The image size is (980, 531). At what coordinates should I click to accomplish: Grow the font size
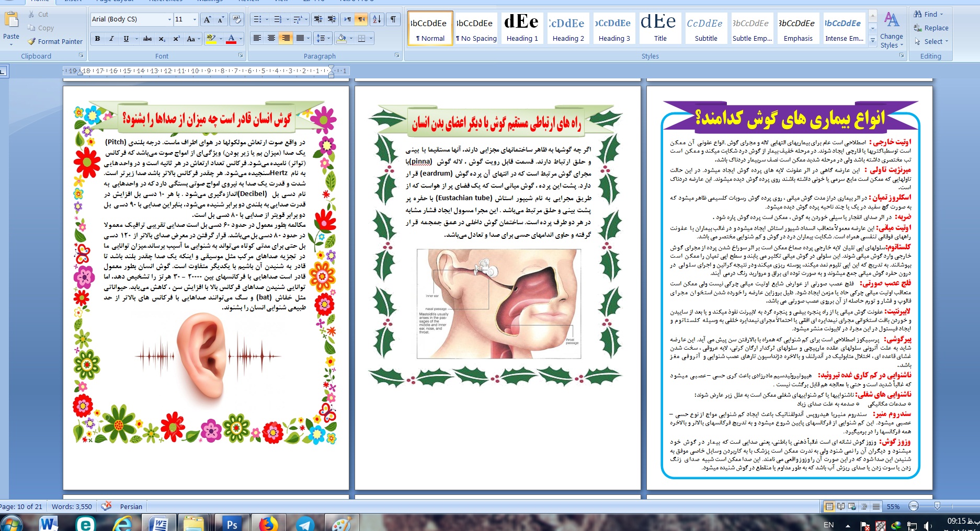click(x=208, y=19)
